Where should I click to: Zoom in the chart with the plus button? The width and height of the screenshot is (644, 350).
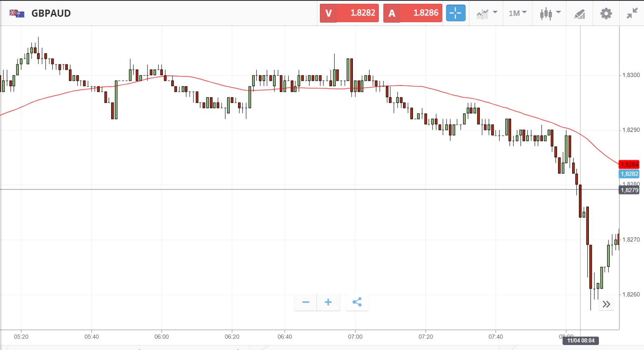[329, 302]
